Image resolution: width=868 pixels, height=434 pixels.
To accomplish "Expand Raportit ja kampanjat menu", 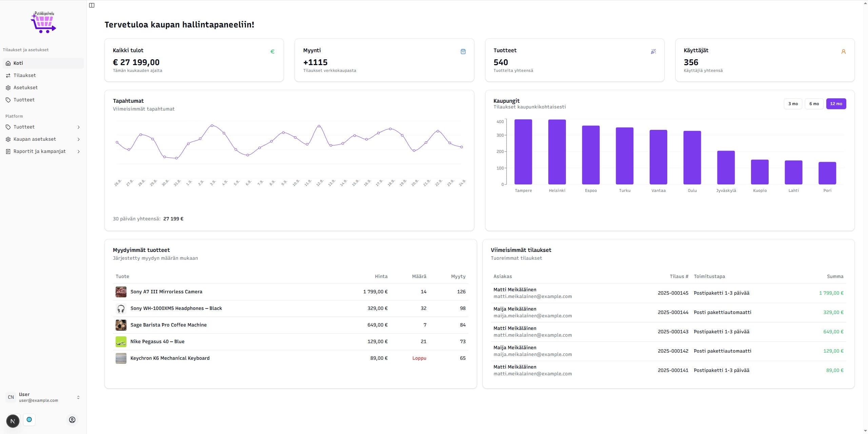I will click(79, 151).
